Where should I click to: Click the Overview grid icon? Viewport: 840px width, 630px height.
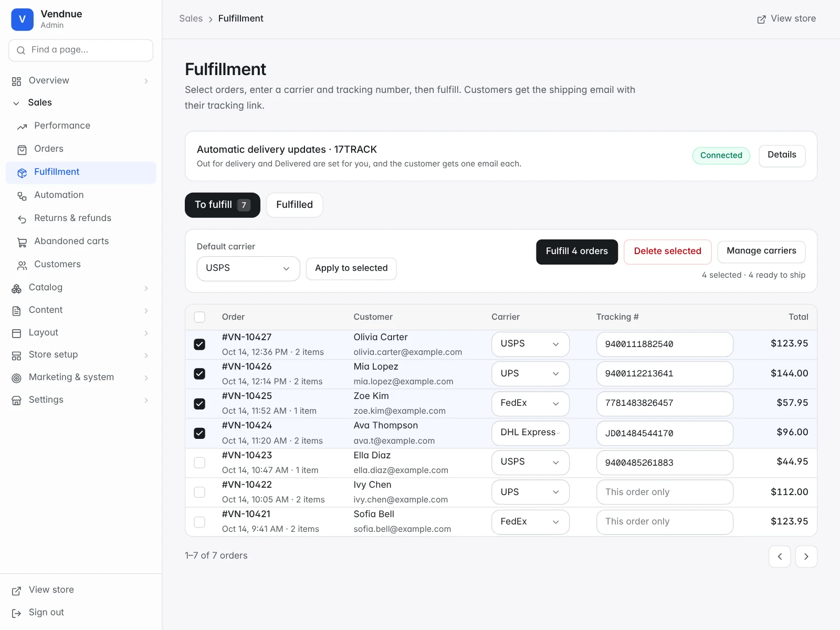click(17, 81)
